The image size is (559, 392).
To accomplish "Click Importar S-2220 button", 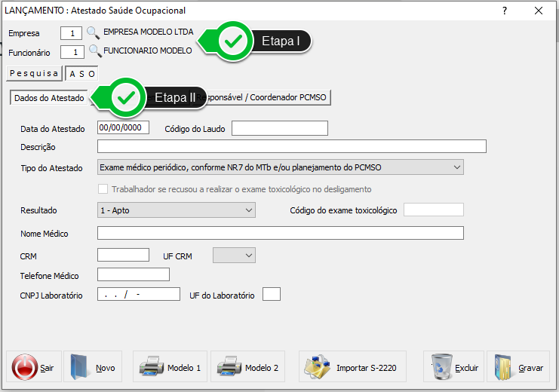I will pyautogui.click(x=352, y=368).
